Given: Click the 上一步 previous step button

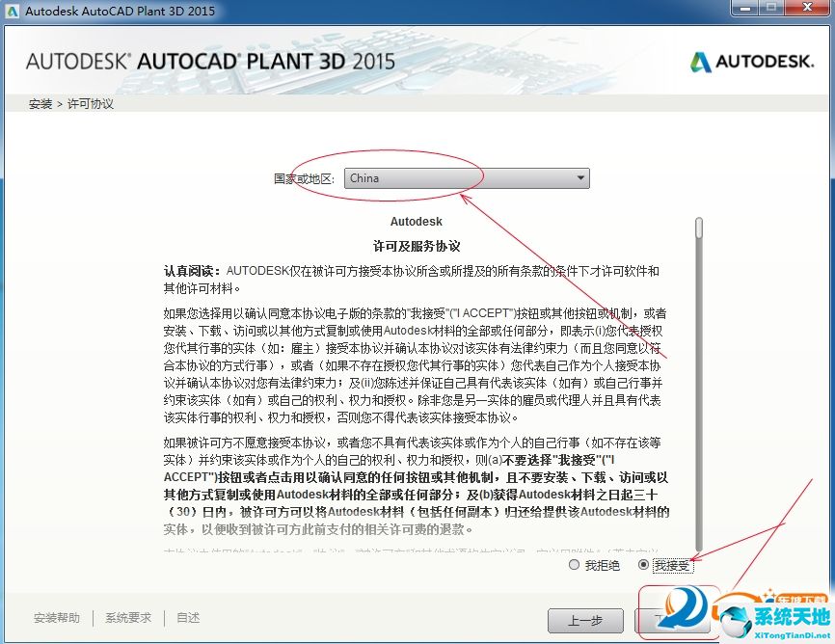Looking at the screenshot, I should [586, 621].
